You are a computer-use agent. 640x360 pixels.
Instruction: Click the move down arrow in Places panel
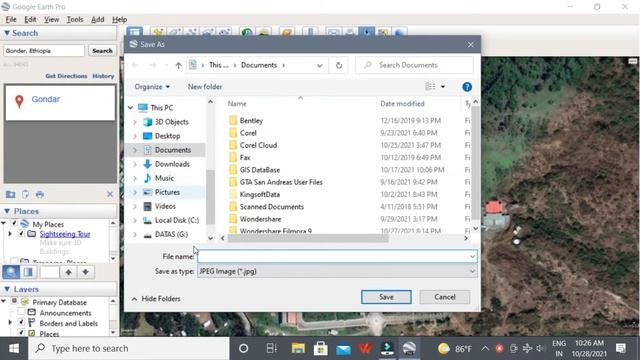[x=85, y=272]
